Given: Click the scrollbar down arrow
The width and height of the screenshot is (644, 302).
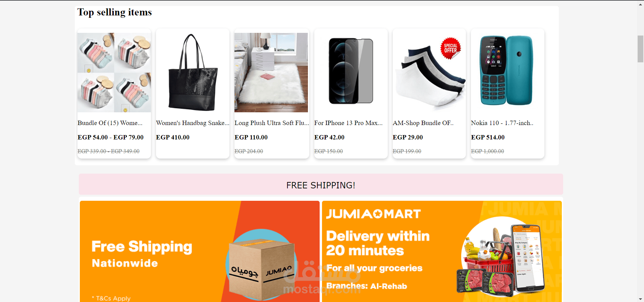Looking at the screenshot, I should coord(640,299).
